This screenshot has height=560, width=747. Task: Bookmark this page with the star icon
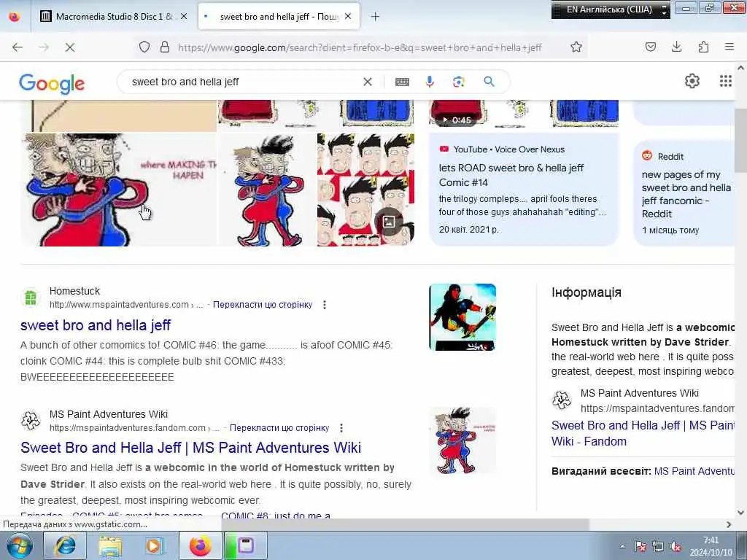(x=576, y=47)
